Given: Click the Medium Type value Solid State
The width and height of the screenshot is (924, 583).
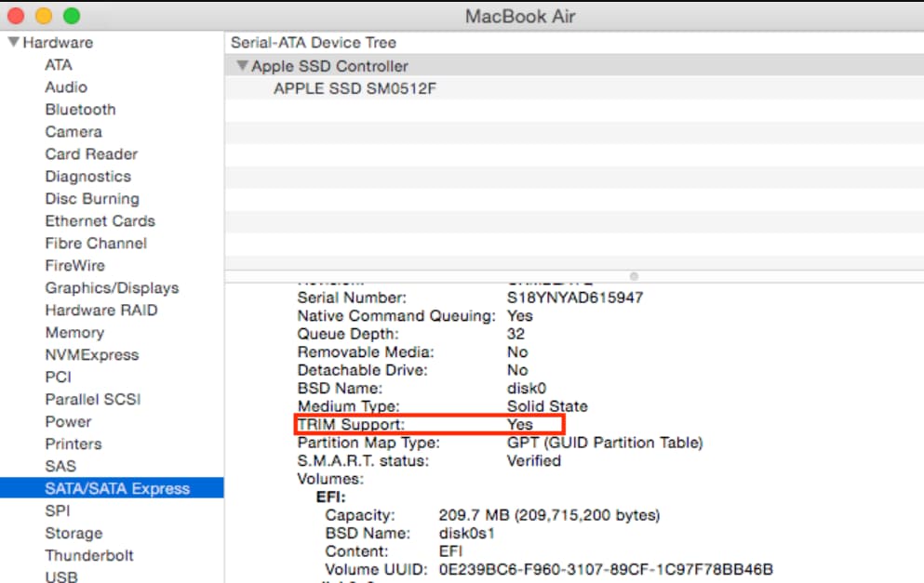Looking at the screenshot, I should 547,407.
